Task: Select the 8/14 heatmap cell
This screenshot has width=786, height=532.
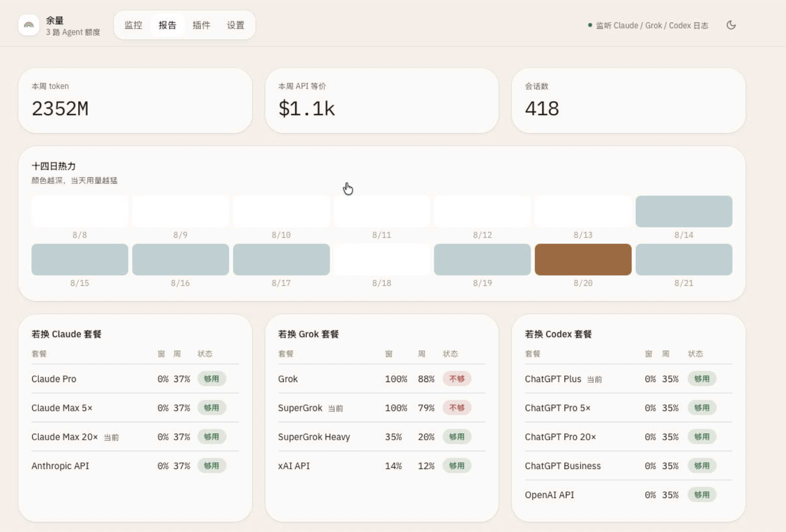Action: 684,211
